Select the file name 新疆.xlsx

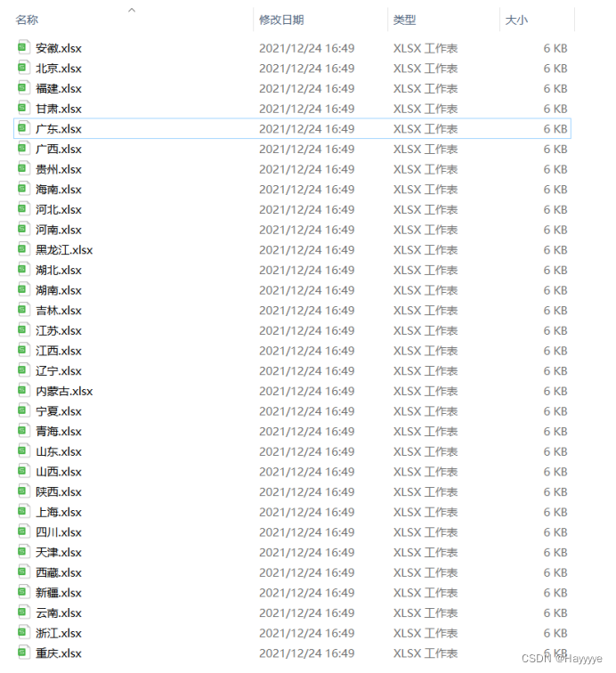(59, 593)
